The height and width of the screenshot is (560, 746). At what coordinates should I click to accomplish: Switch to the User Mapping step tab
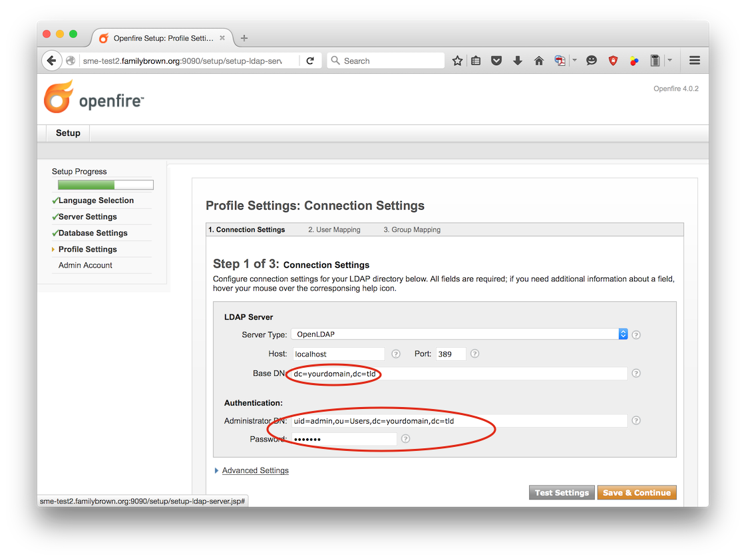[334, 229]
